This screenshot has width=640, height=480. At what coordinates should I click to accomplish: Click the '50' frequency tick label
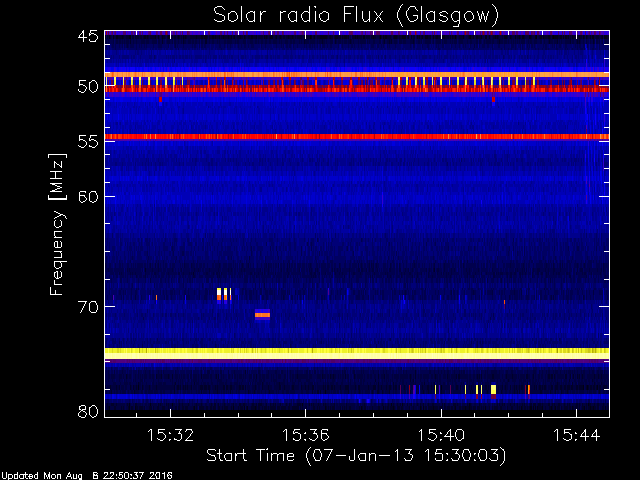pyautogui.click(x=88, y=87)
